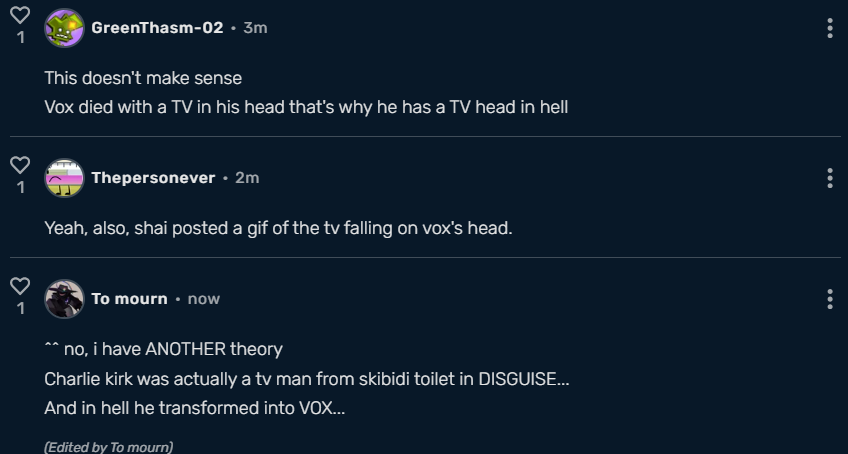Like GreenThasm-02's comment with the heart
The height and width of the screenshot is (454, 848).
[20, 17]
